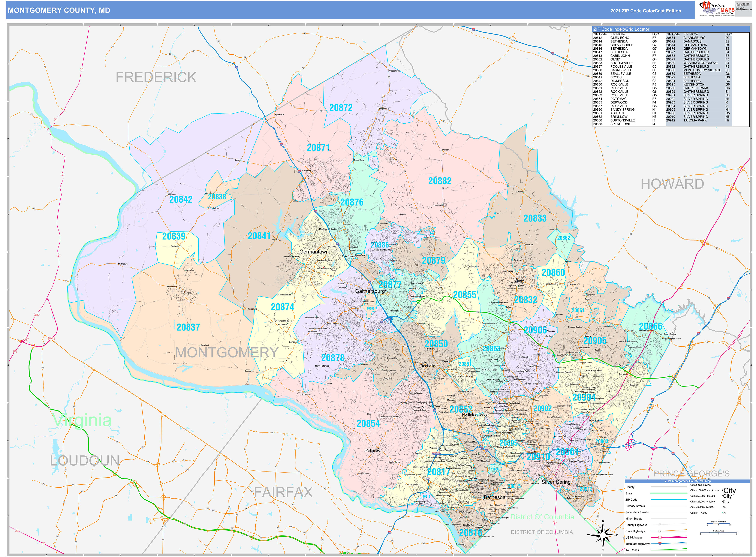Image resolution: width=756 pixels, height=557 pixels.
Task: Click the Rockville city label
Action: pyautogui.click(x=428, y=366)
